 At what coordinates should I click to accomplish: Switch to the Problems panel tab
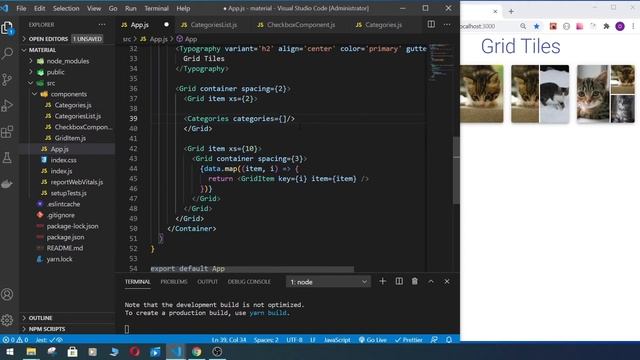tap(174, 282)
